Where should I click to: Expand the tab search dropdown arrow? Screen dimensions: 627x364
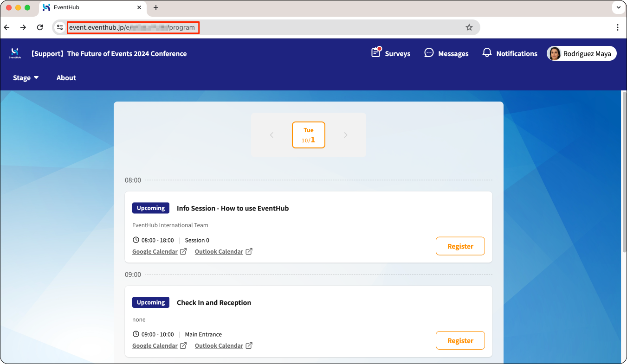pyautogui.click(x=619, y=7)
